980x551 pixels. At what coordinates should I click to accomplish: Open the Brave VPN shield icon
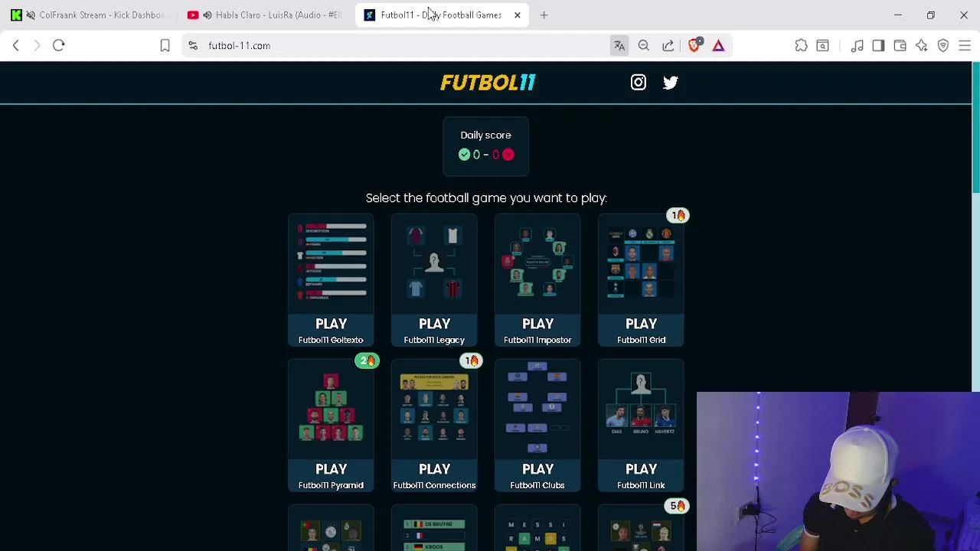943,46
